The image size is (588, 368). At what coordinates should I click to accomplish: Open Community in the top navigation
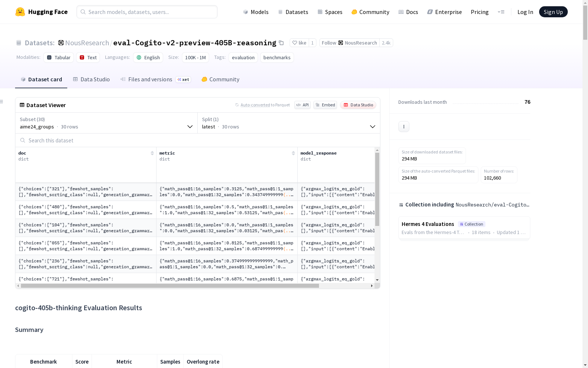370,12
